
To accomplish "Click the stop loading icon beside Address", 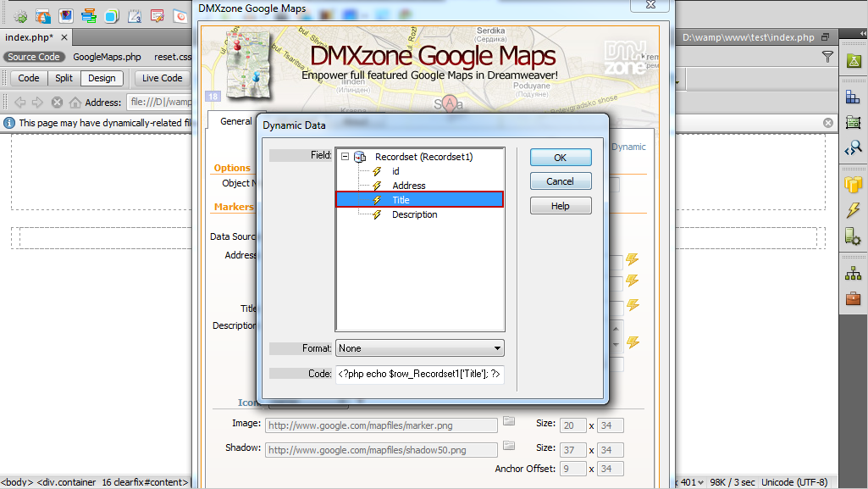I will tap(57, 102).
